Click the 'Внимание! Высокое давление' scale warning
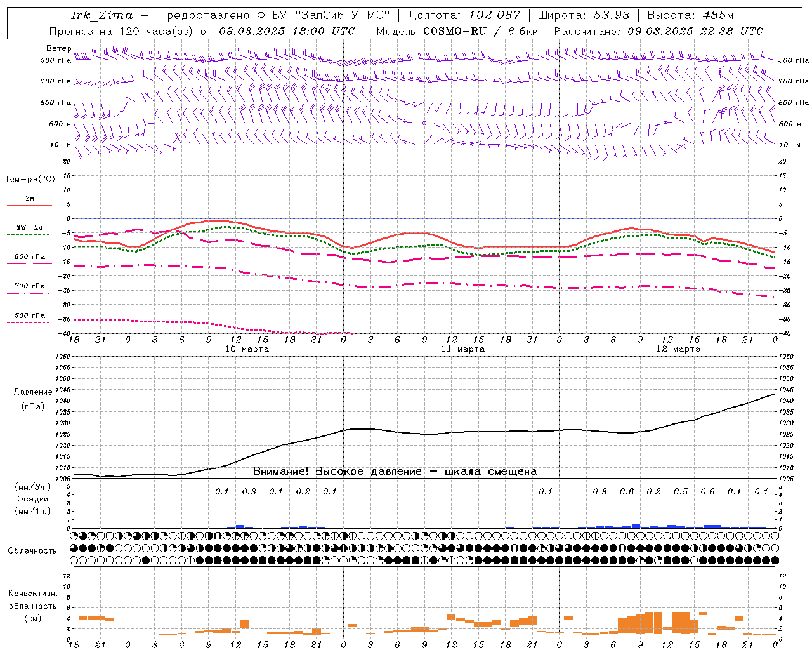 click(x=395, y=472)
